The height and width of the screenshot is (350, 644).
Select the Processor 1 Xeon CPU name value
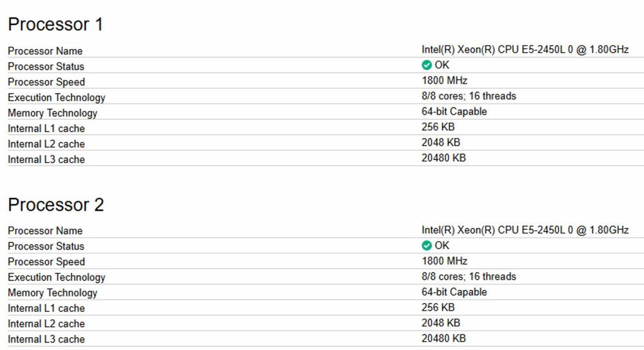[525, 50]
